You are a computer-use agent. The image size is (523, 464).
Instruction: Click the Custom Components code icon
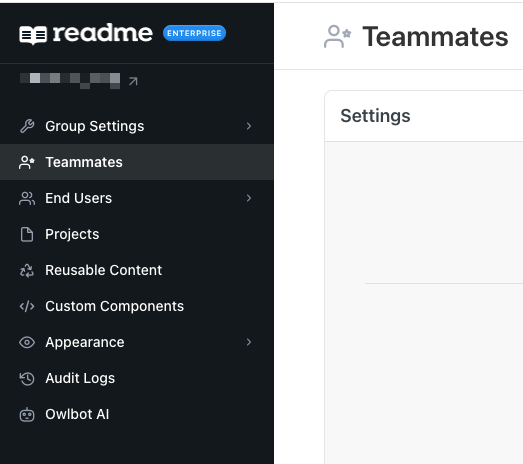click(x=27, y=306)
